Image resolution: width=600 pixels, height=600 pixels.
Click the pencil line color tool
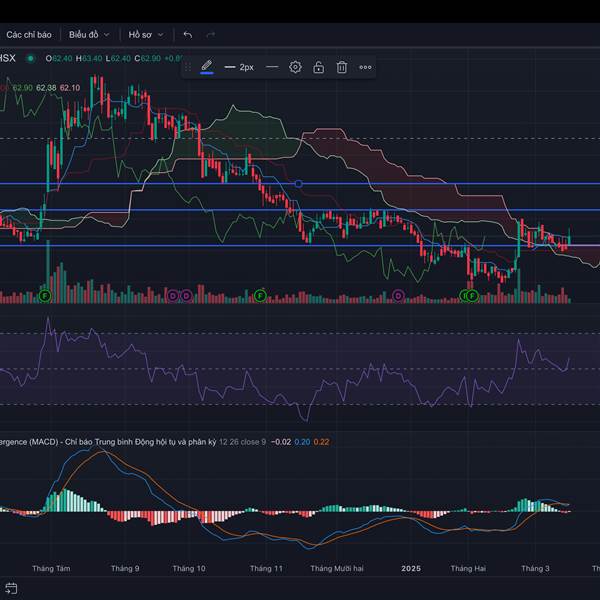pyautogui.click(x=207, y=67)
